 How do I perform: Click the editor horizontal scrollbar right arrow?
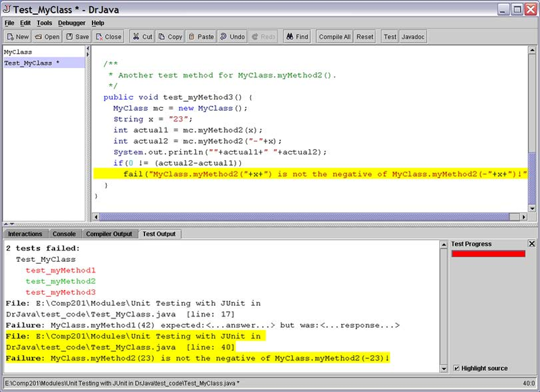(524, 217)
